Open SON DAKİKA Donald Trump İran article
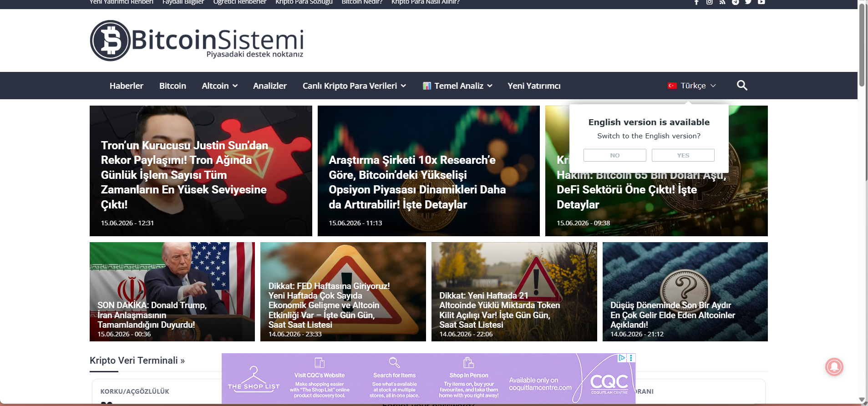868x406 pixels. (x=172, y=292)
